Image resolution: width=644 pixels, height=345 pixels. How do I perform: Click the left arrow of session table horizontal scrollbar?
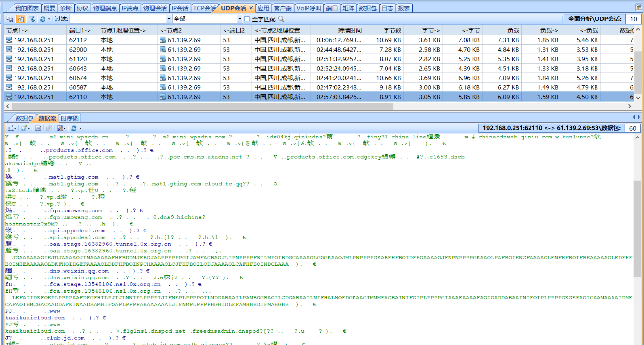[7, 106]
